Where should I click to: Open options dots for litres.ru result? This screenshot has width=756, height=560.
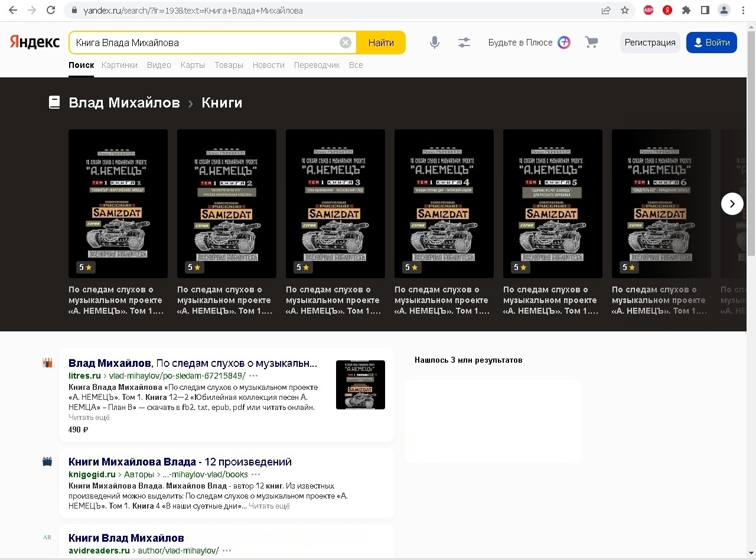[x=253, y=376]
